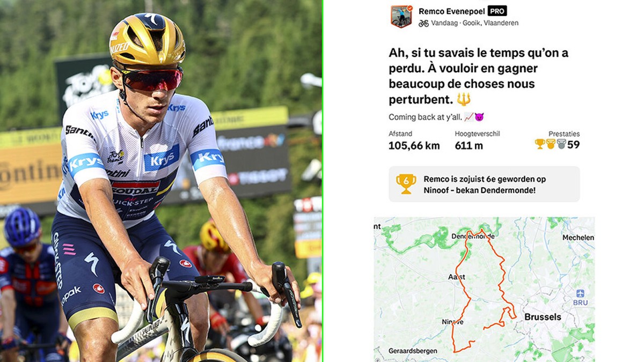The height and width of the screenshot is (362, 644).
Task: View the Afstand 105,66 km stat
Action: (414, 141)
